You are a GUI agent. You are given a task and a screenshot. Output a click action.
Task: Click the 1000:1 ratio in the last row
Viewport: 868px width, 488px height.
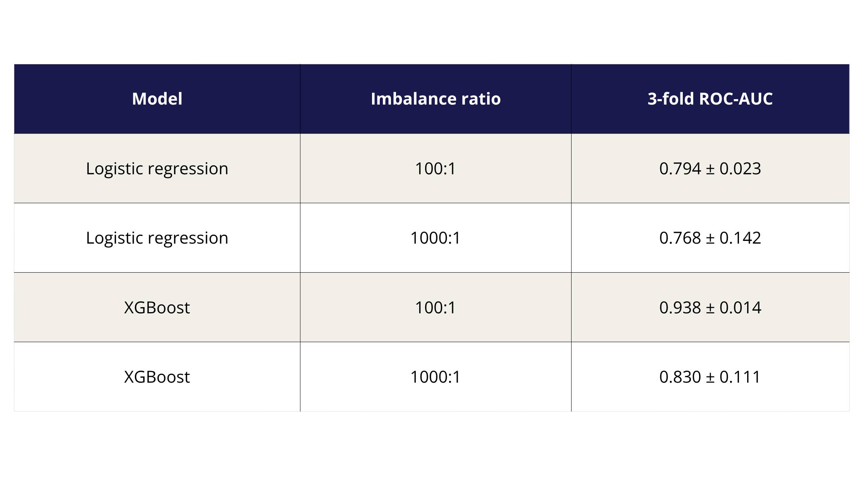(436, 376)
